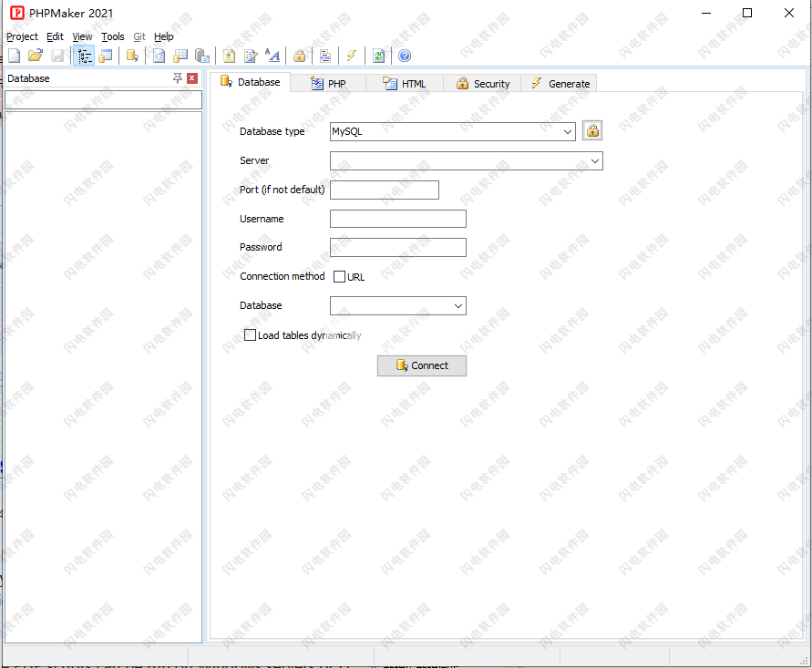
Task: Click the greyed Save floppy disk icon
Action: [57, 56]
